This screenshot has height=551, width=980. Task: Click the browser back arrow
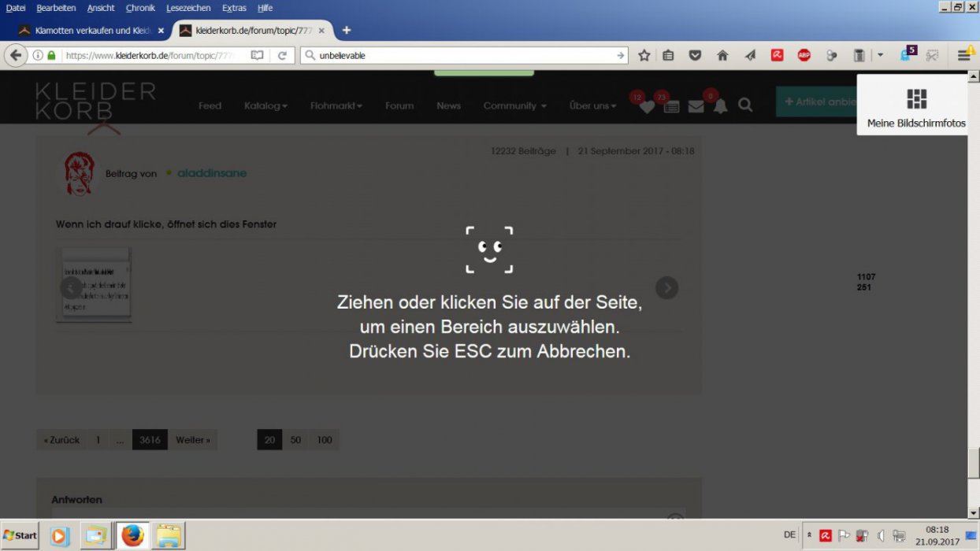coord(16,55)
